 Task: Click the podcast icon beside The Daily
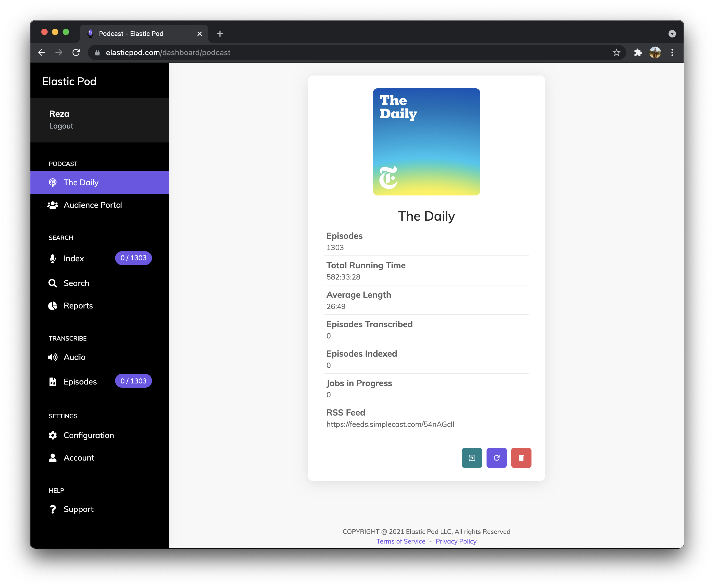tap(52, 183)
